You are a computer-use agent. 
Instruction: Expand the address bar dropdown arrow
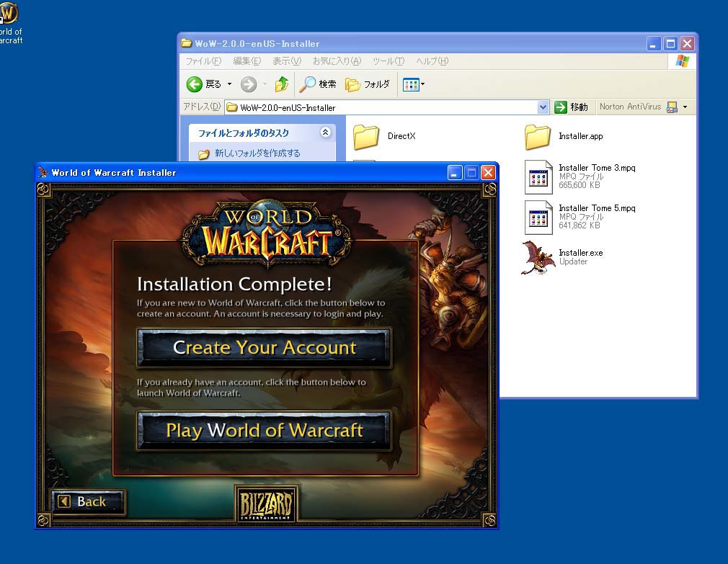point(543,107)
